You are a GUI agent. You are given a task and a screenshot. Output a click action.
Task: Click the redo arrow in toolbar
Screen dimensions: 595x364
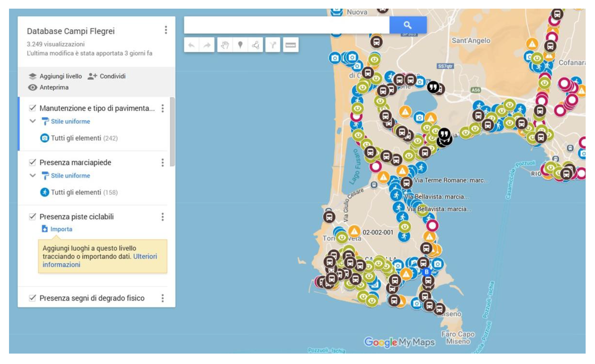(x=207, y=45)
